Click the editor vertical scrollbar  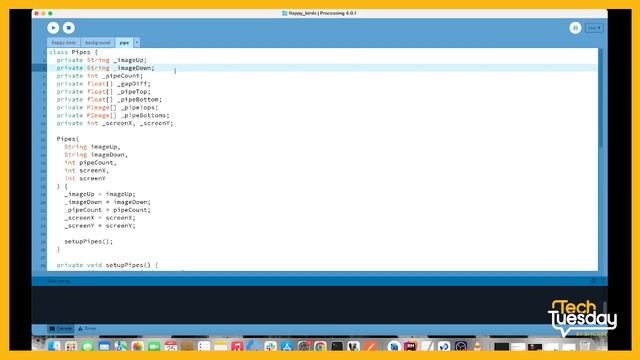(x=601, y=98)
